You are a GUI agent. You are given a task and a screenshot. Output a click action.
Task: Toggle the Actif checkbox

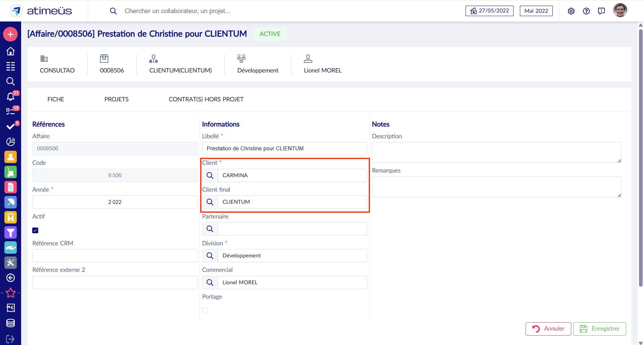point(35,230)
